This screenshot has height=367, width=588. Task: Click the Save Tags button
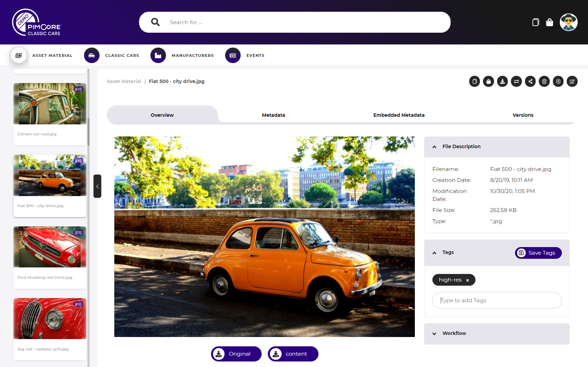(538, 253)
